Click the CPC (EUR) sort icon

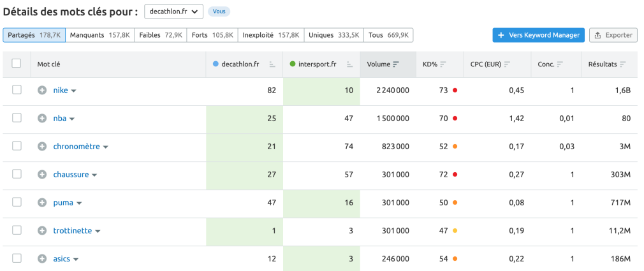click(x=508, y=64)
